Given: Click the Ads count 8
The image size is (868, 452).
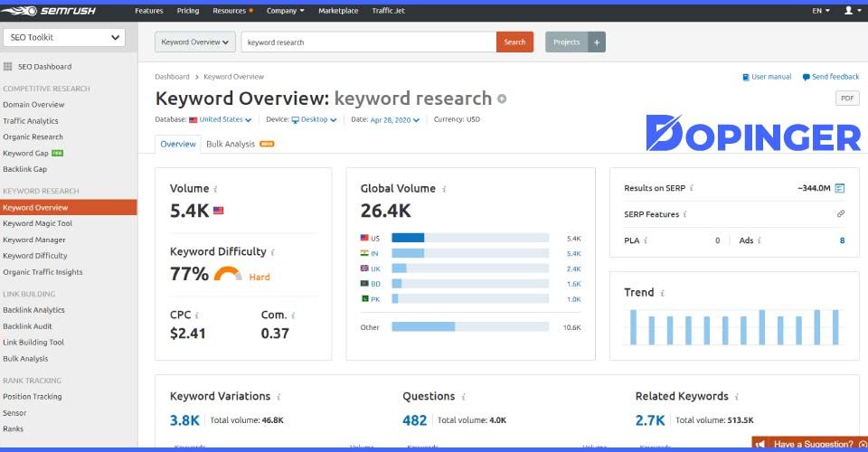Looking at the screenshot, I should pos(842,240).
